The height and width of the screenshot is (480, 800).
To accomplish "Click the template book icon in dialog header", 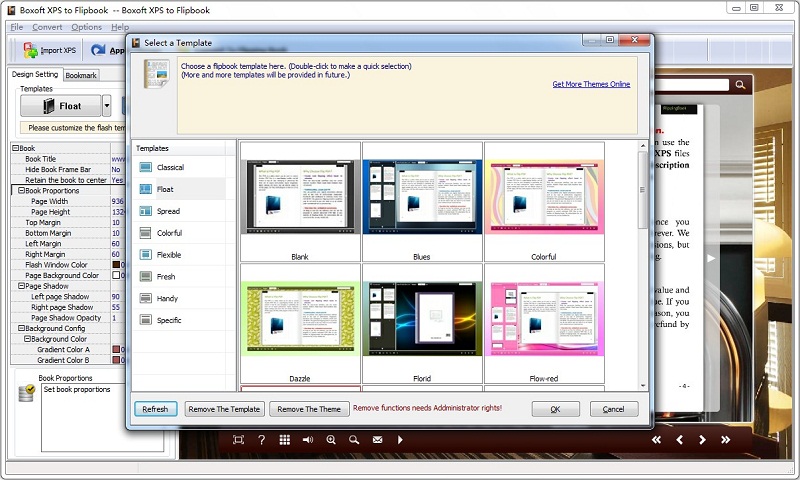I will pyautogui.click(x=156, y=73).
